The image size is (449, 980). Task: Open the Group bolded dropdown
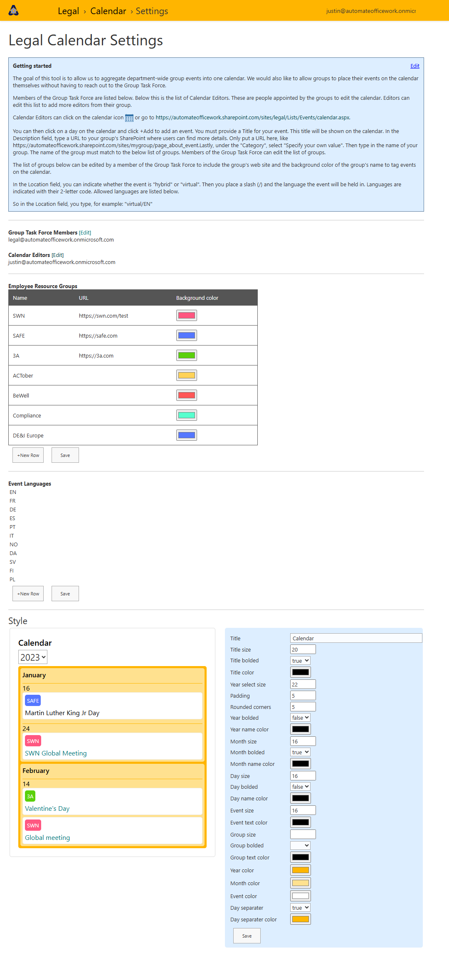300,845
